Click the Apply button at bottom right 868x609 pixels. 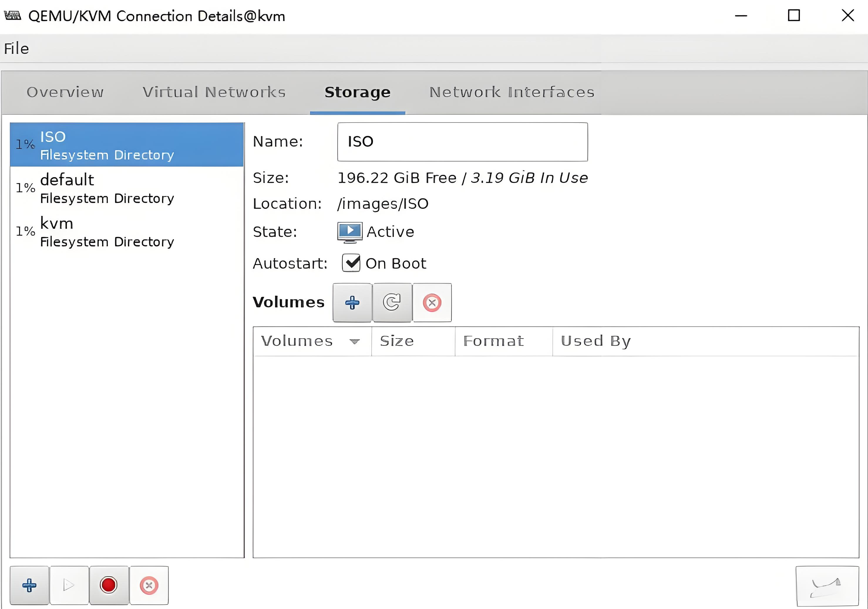pyautogui.click(x=827, y=586)
